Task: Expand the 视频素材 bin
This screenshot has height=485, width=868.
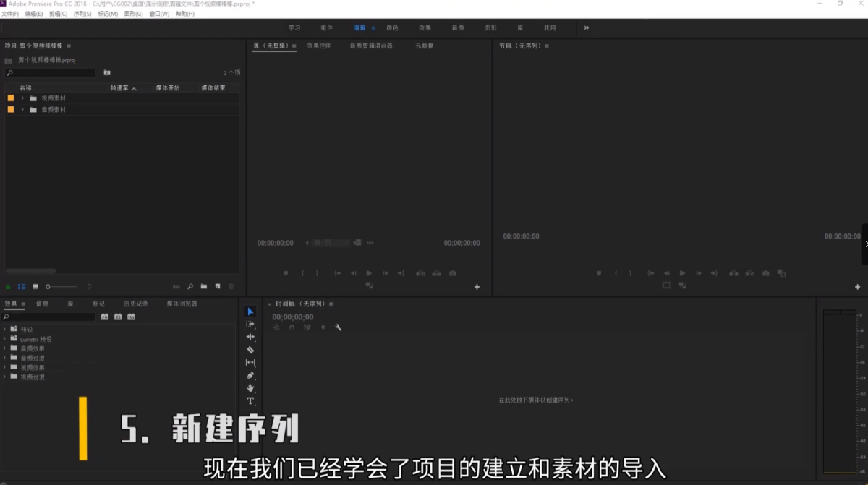Action: tap(22, 98)
